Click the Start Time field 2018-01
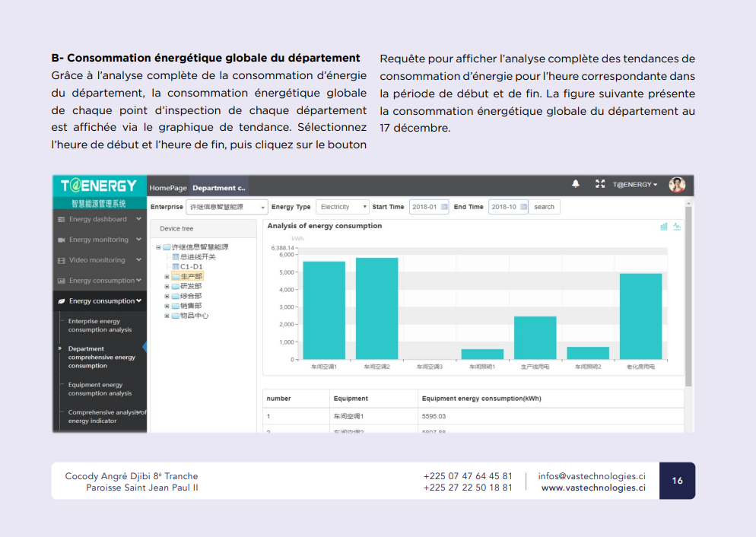 (x=429, y=207)
